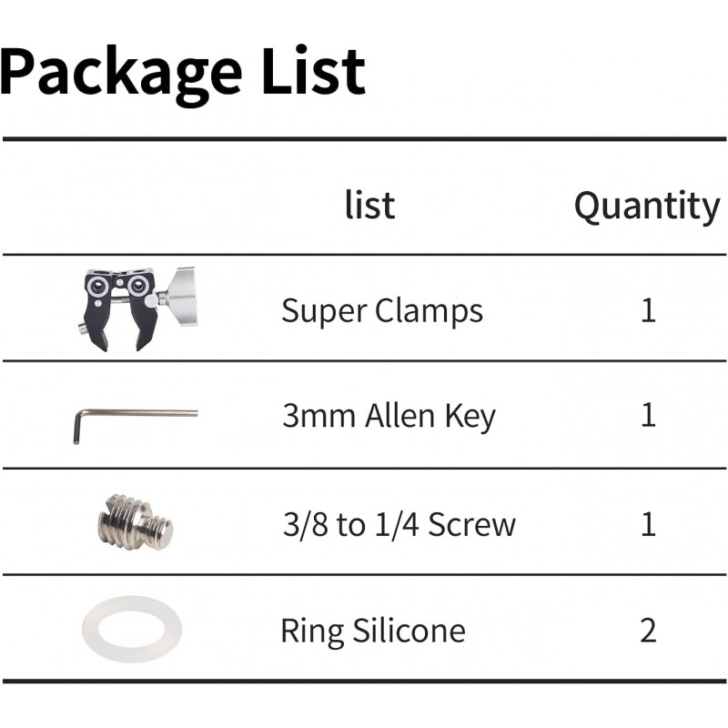Viewport: 728px width, 728px height.
Task: Click the bent short end of Allen key
Action: coord(77,428)
